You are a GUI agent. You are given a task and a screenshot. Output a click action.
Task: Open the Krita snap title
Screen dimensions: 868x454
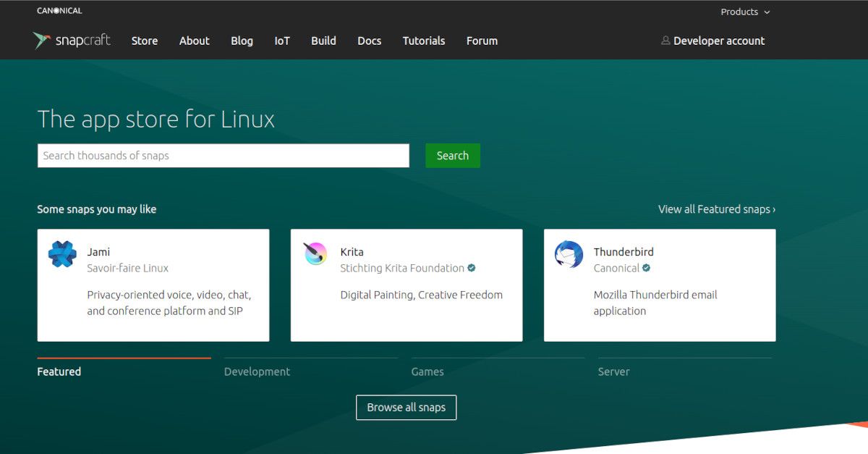click(x=352, y=252)
